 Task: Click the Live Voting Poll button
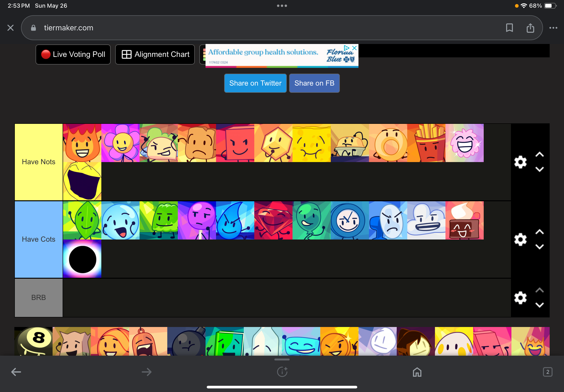73,54
